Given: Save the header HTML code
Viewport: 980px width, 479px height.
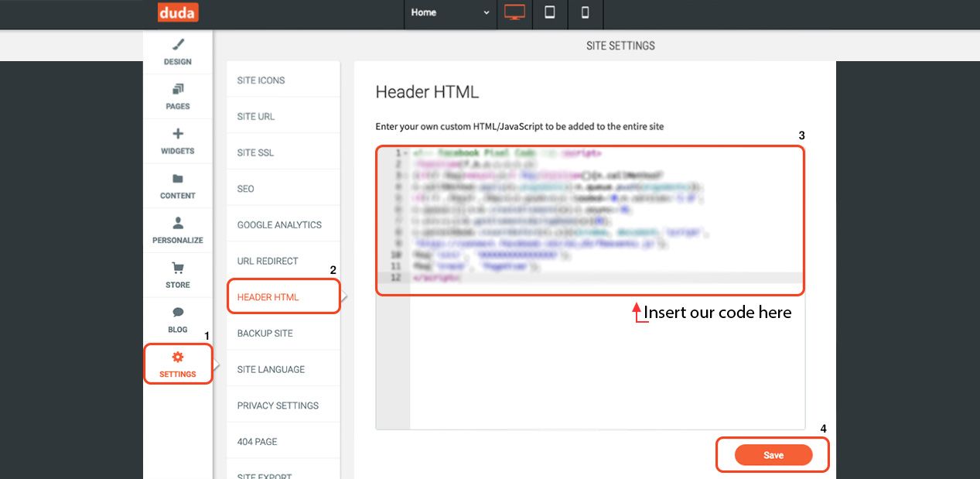Looking at the screenshot, I should click(x=773, y=455).
